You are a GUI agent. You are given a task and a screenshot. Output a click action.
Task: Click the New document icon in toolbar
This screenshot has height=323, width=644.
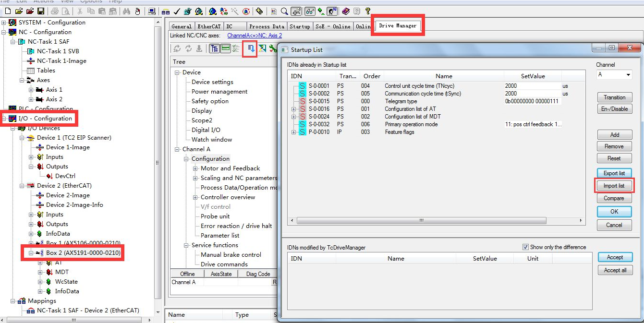coord(8,11)
